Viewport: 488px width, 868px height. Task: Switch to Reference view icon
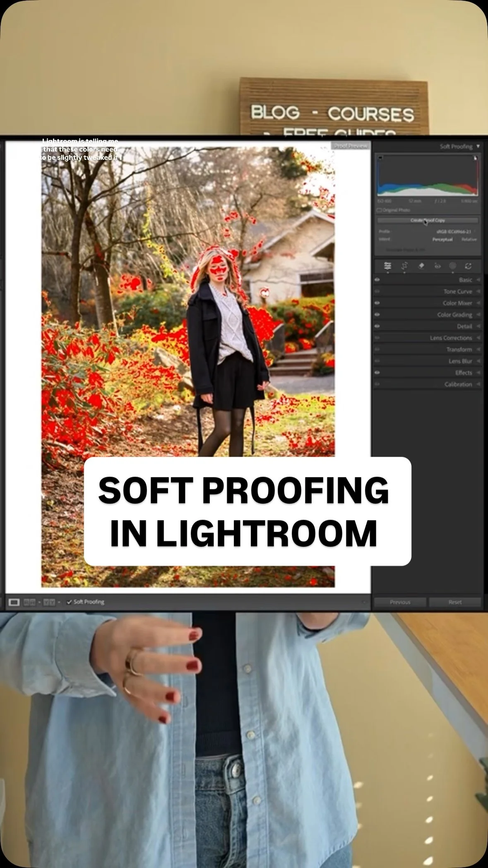(29, 602)
